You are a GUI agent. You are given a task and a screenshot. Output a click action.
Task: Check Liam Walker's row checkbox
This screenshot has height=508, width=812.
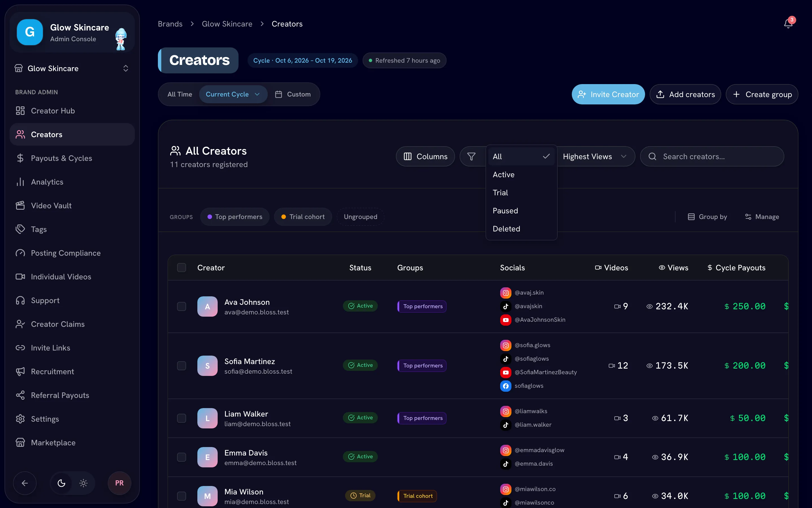point(182,418)
